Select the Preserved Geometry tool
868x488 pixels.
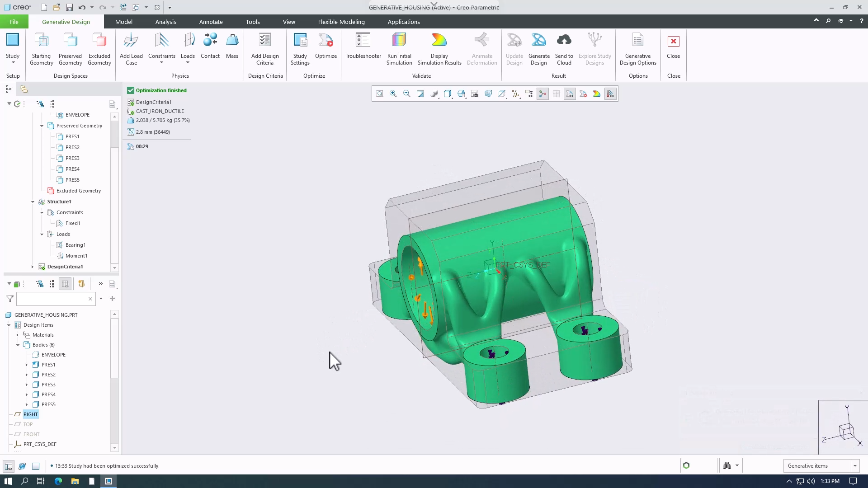(70, 49)
